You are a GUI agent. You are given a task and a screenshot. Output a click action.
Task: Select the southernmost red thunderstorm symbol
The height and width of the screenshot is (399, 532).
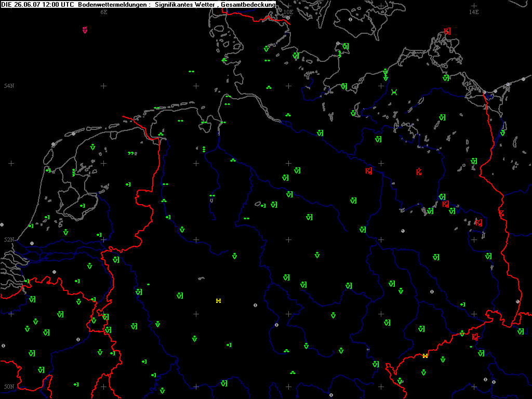coord(474,337)
